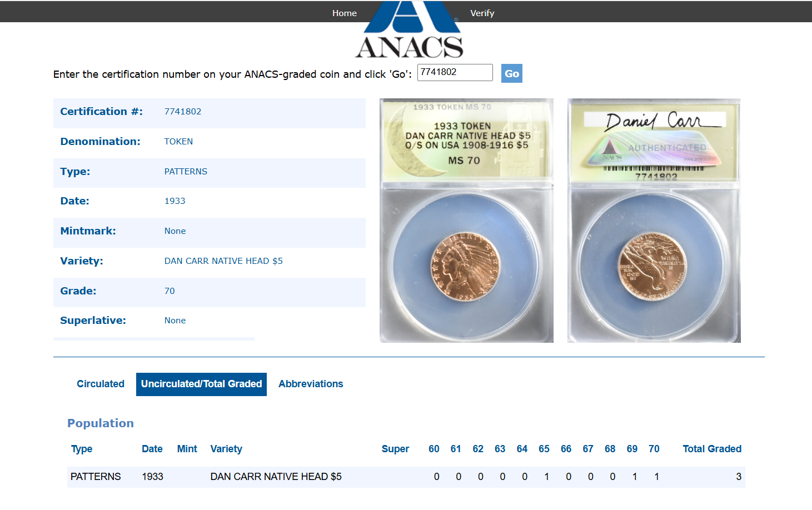Click the 69 grade column header
The width and height of the screenshot is (812, 510).
point(632,449)
